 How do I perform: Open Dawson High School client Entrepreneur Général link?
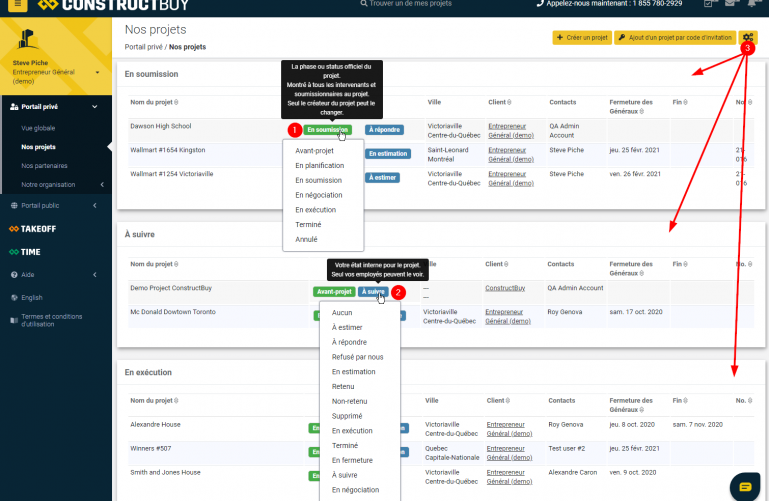coord(511,131)
